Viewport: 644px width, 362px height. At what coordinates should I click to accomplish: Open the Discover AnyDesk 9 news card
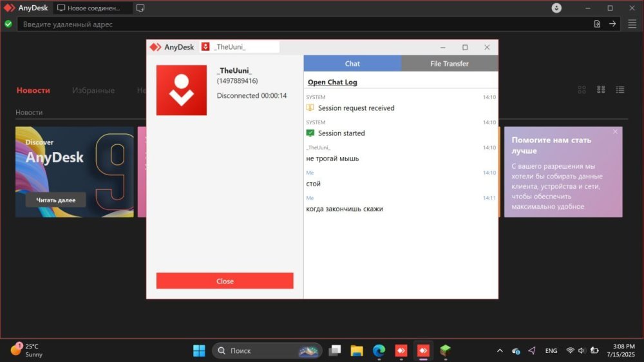pos(74,172)
